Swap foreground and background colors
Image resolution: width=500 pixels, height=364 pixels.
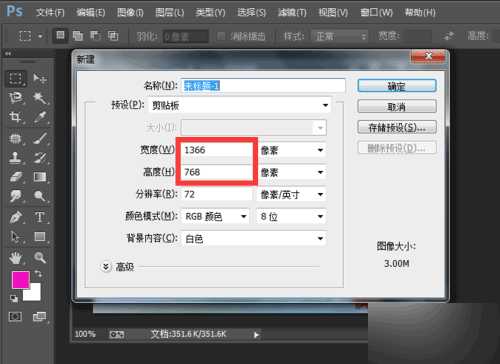click(39, 274)
